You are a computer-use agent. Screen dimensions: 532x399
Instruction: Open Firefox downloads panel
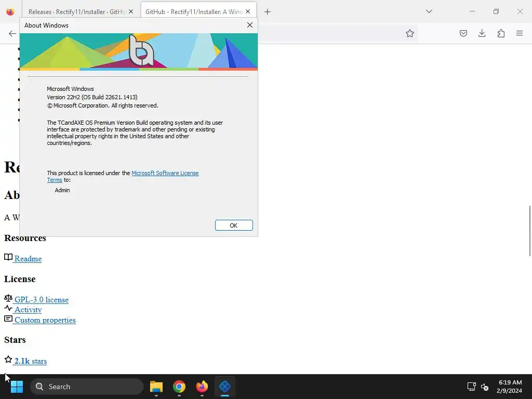click(x=482, y=33)
